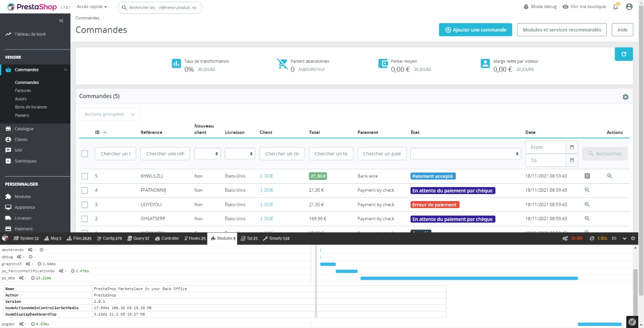Open the 'Actions groupées' dropdown
The image size is (644, 328).
(x=109, y=114)
